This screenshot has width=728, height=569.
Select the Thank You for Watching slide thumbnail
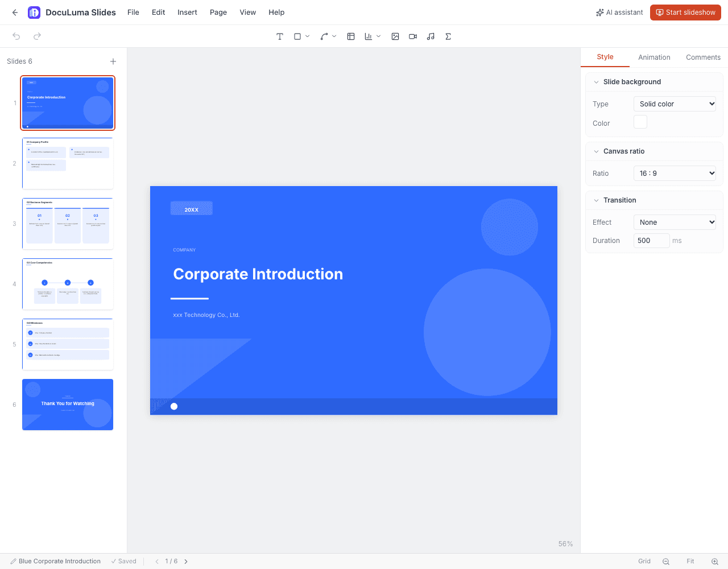point(68,405)
